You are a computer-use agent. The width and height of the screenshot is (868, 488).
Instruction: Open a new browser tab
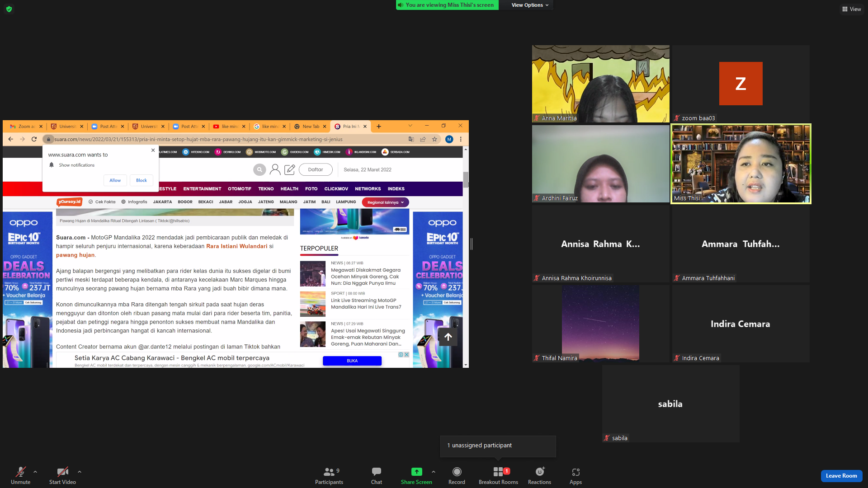(379, 127)
